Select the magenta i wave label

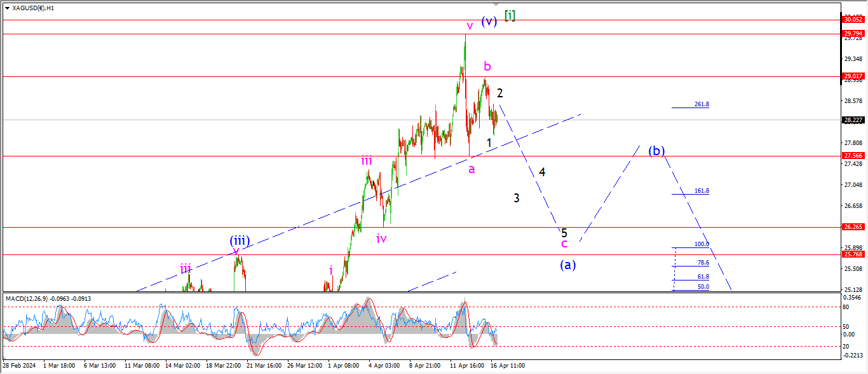pyautogui.click(x=331, y=270)
